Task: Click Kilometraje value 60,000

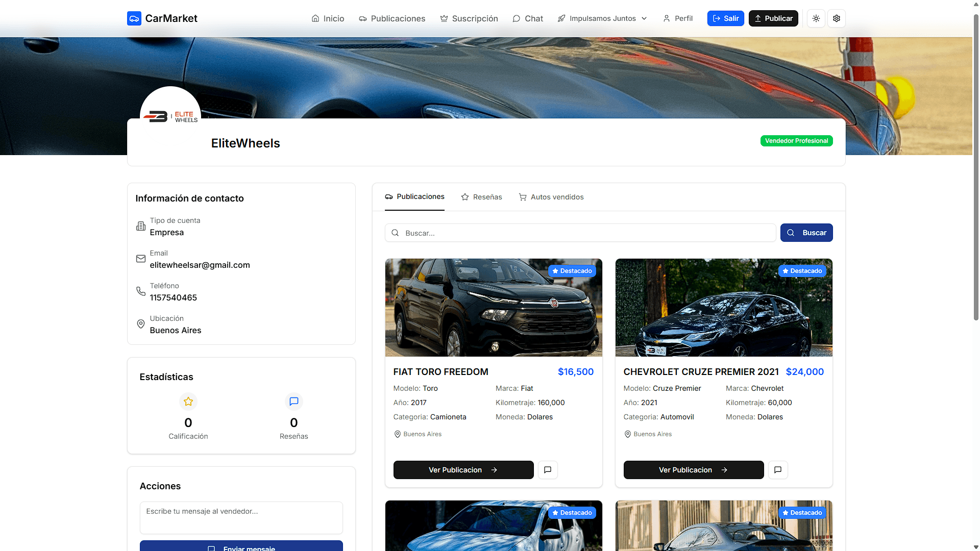Action: click(780, 403)
